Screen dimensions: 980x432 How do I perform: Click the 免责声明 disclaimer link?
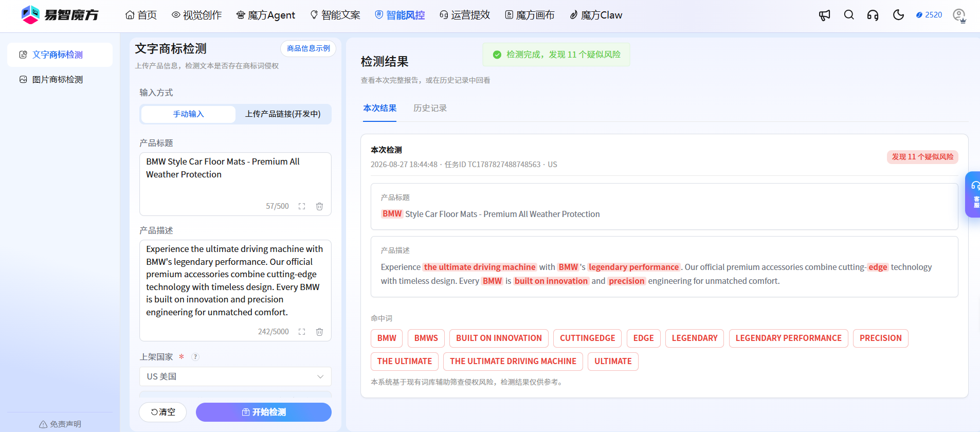click(x=60, y=424)
